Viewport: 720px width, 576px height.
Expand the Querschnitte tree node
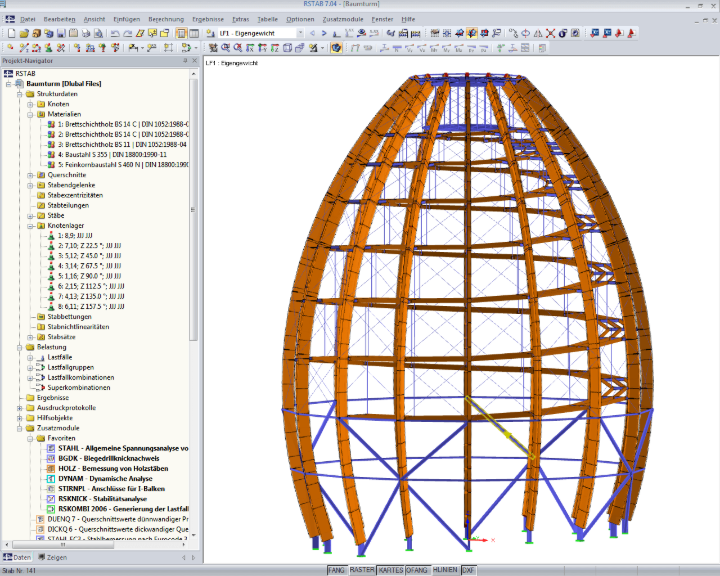pyautogui.click(x=30, y=175)
